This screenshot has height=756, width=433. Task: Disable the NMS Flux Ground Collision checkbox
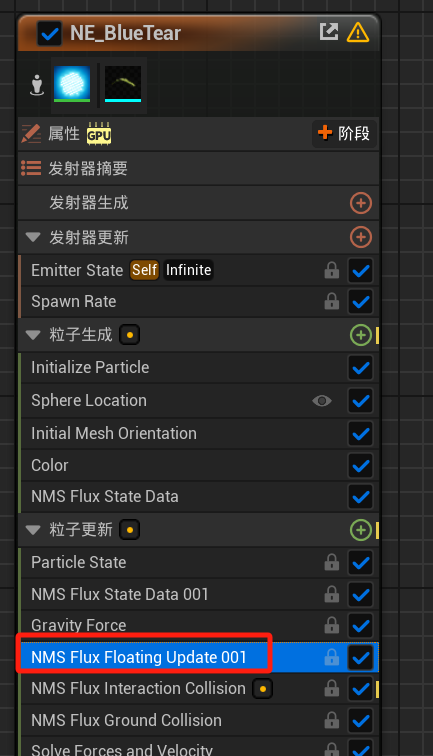(x=361, y=721)
